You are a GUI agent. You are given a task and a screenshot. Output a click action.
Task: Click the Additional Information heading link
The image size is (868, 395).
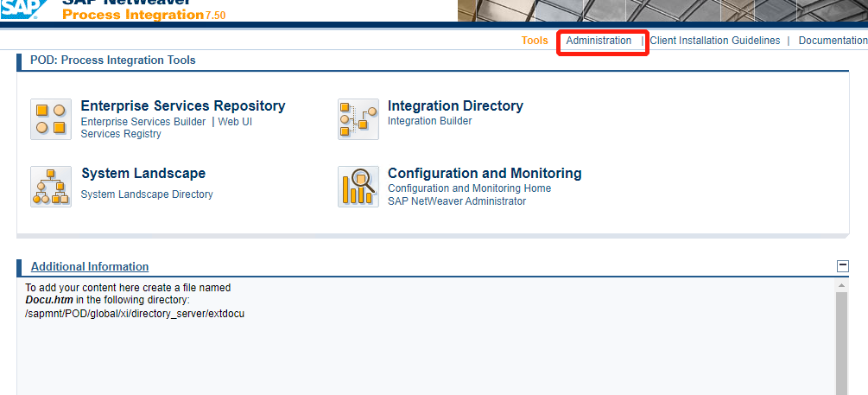tap(90, 266)
